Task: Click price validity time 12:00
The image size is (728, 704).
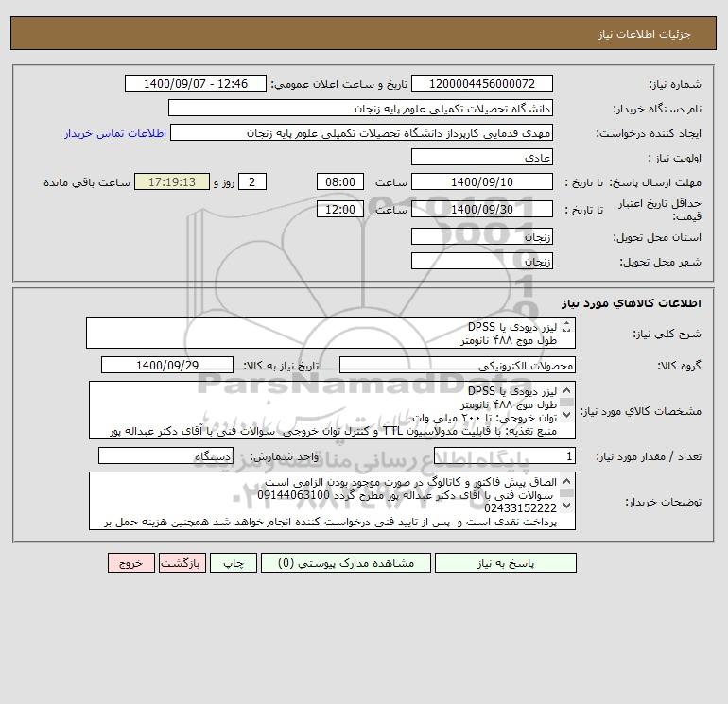Action: pyautogui.click(x=340, y=209)
